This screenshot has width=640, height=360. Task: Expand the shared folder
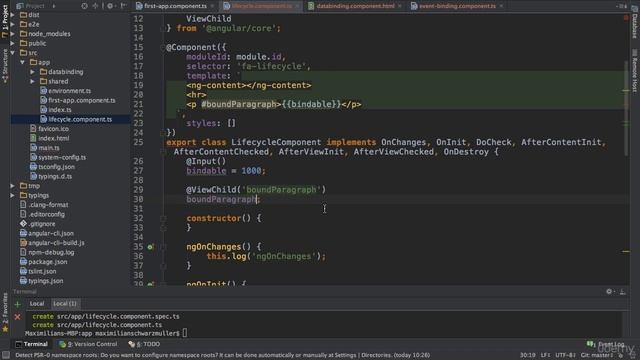click(x=33, y=81)
